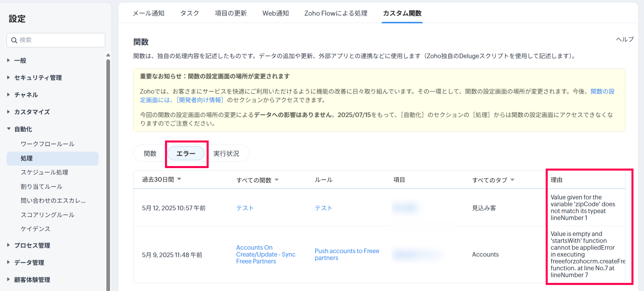Collapse the 自動化 section
Viewport: 644px width, 291px height.
pyautogui.click(x=23, y=129)
